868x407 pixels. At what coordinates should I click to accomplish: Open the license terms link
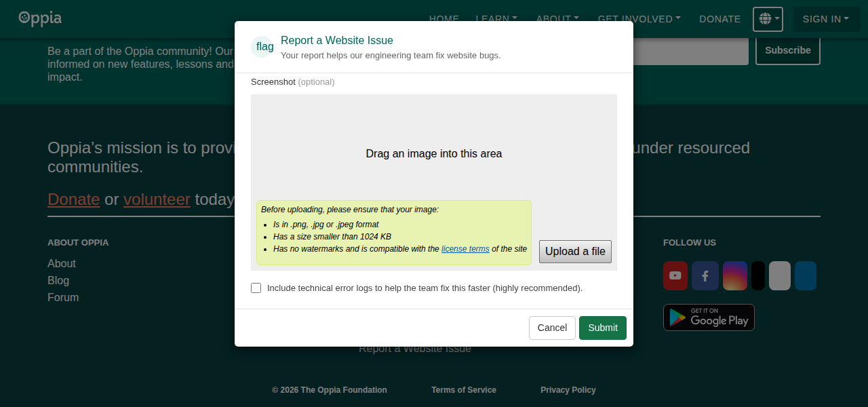465,249
